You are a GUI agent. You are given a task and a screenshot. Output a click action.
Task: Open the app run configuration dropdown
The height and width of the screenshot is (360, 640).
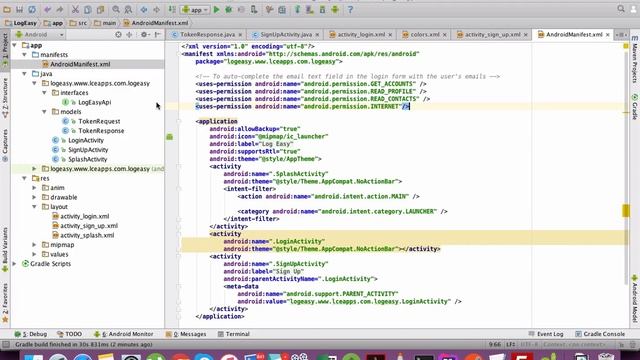click(195, 9)
